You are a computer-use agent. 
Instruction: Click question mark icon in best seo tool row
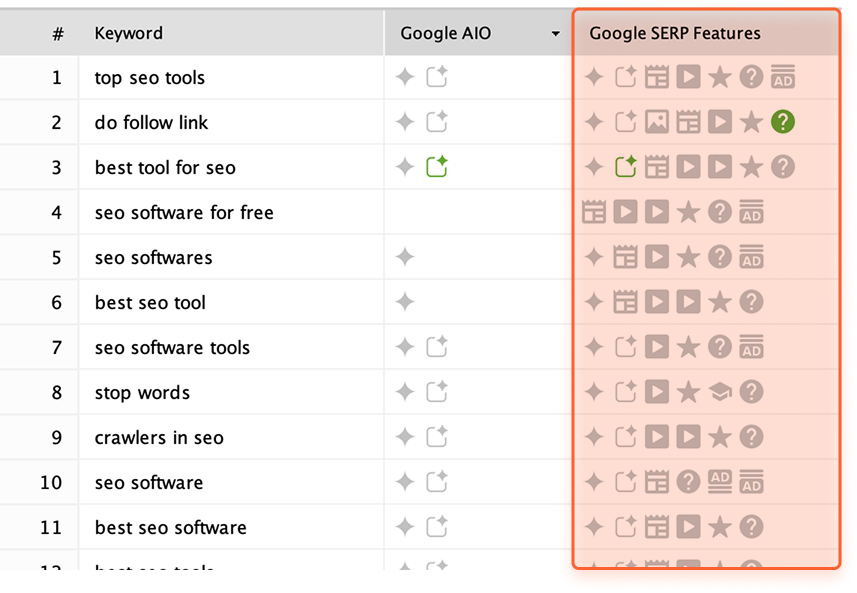tap(752, 302)
